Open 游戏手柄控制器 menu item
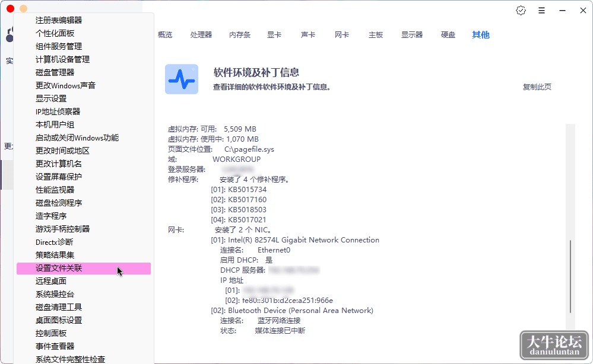This screenshot has width=593, height=364. pyautogui.click(x=84, y=229)
